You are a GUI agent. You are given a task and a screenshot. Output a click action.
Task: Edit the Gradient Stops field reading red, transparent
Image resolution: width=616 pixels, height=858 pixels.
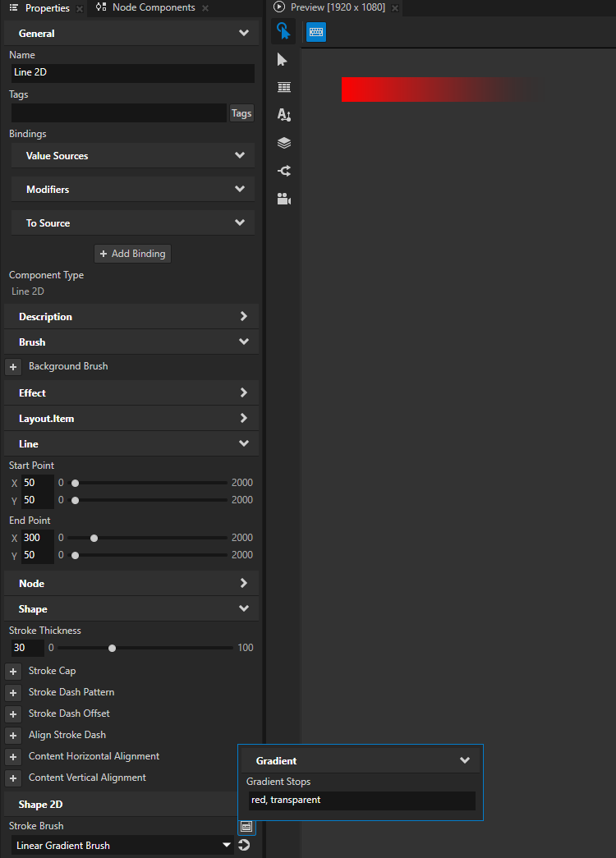(x=361, y=800)
